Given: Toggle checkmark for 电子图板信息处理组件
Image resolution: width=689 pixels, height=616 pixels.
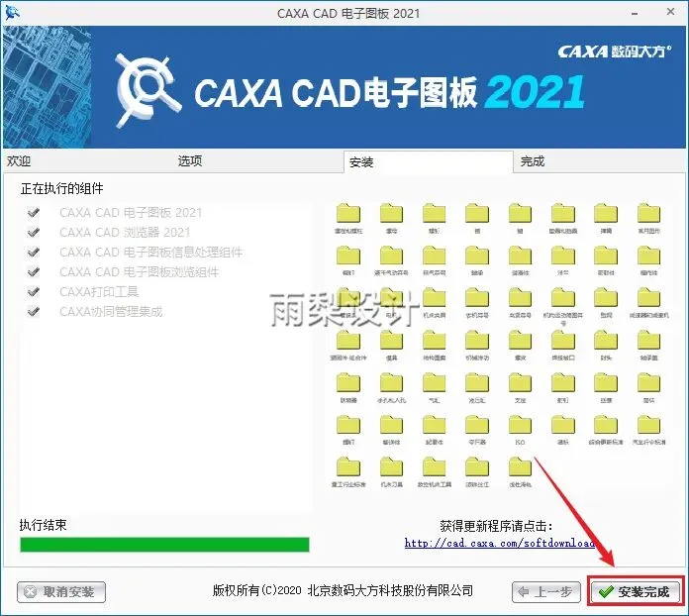Looking at the screenshot, I should coord(34,252).
